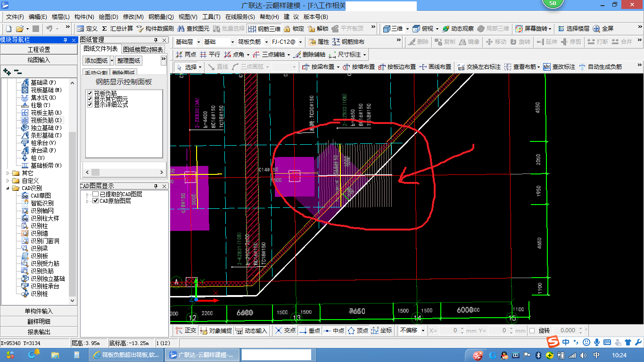644x362 pixels.
Task: Uncheck 筏板负筋 display checkbox
Action: pyautogui.click(x=90, y=93)
